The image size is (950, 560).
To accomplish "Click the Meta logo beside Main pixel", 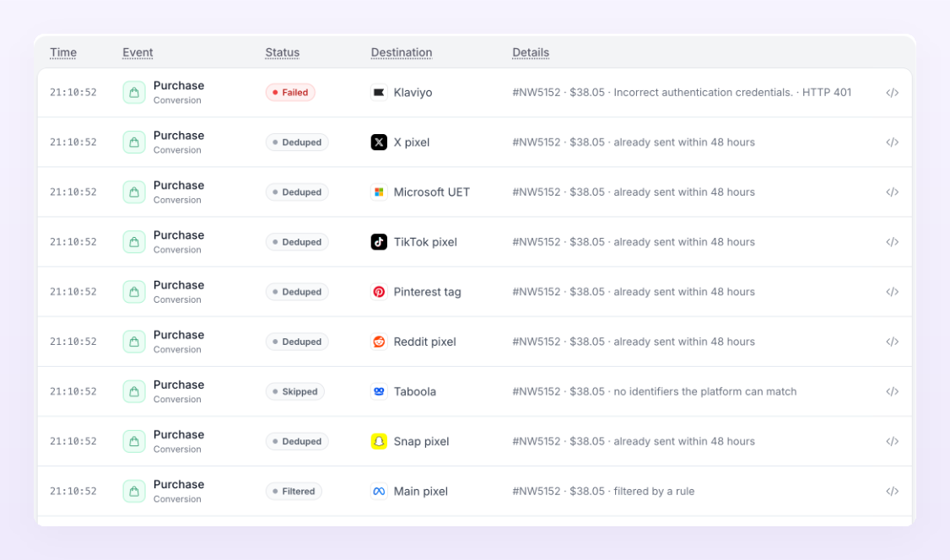I will click(379, 491).
